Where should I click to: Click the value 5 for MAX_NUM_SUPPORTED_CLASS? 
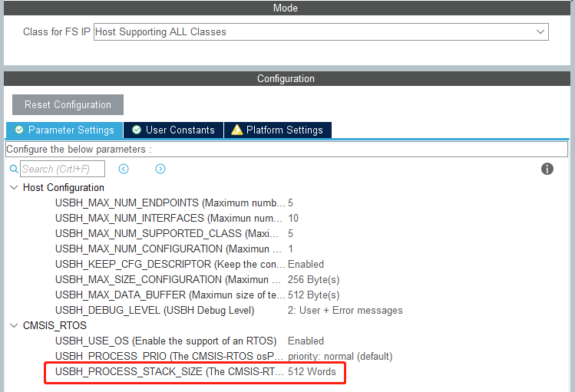click(290, 234)
